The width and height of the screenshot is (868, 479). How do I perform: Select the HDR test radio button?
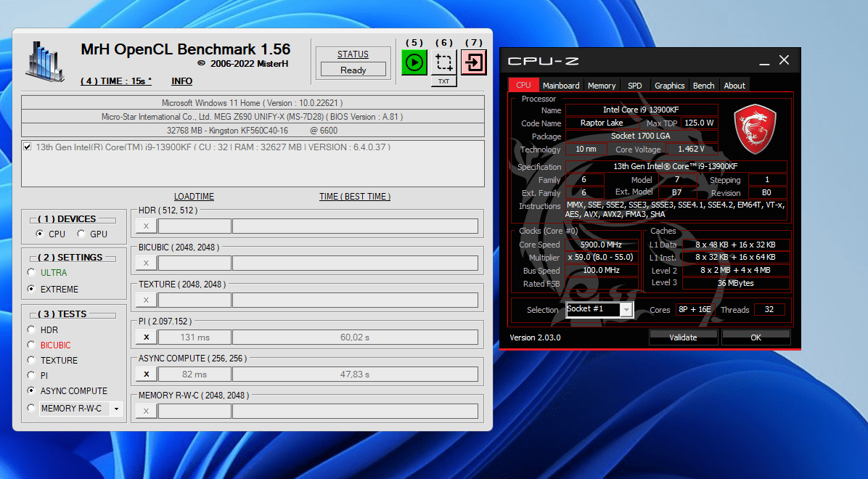point(31,329)
